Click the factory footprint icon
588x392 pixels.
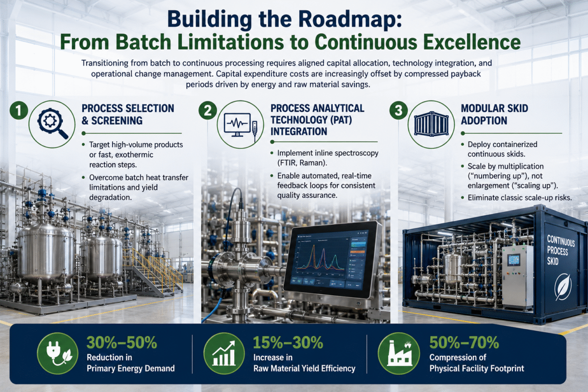pos(400,352)
